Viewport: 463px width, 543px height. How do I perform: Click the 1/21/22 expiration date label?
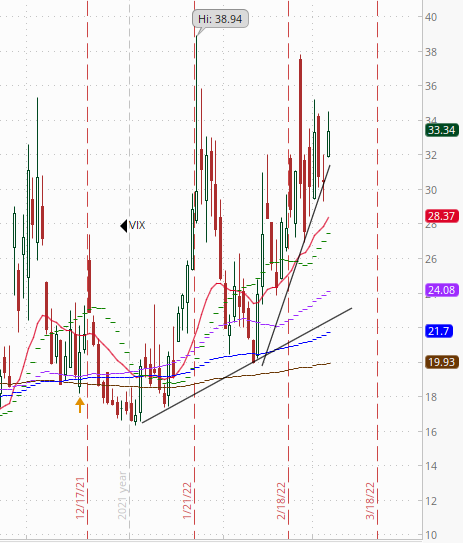point(187,500)
